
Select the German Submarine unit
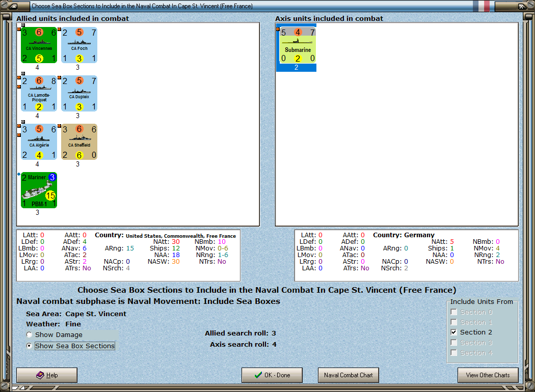pos(298,45)
